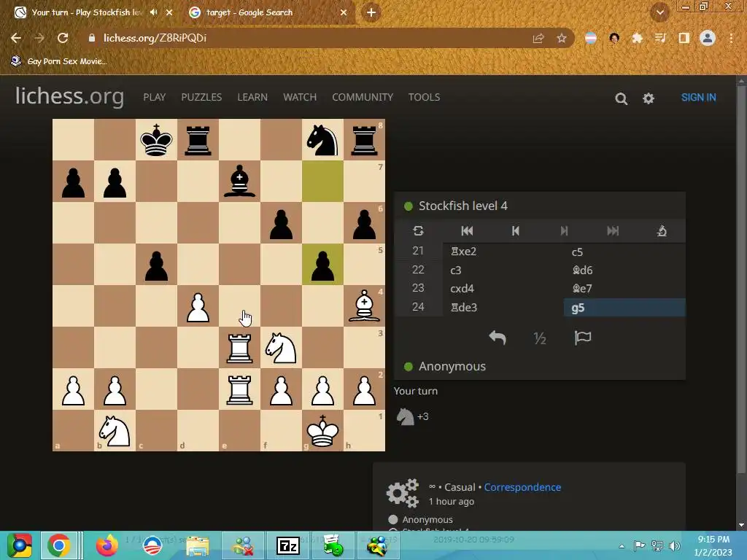Select move 22 c3 in move list
747x560 pixels.
(x=503, y=270)
